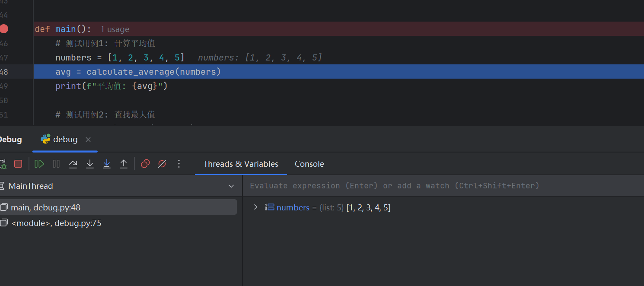Step Into My Code blue arrow
The width and height of the screenshot is (644, 286).
tap(107, 164)
